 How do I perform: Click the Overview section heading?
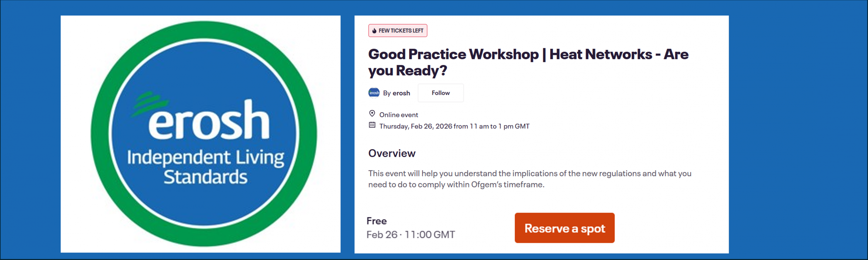click(x=392, y=153)
